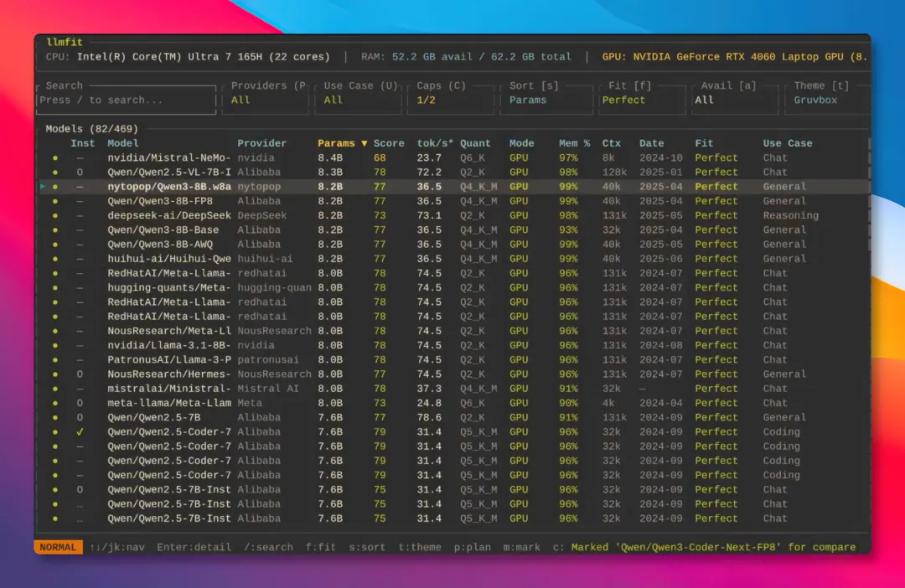Open the Avail [a] filter
The height and width of the screenshot is (588, 905).
pos(735,100)
